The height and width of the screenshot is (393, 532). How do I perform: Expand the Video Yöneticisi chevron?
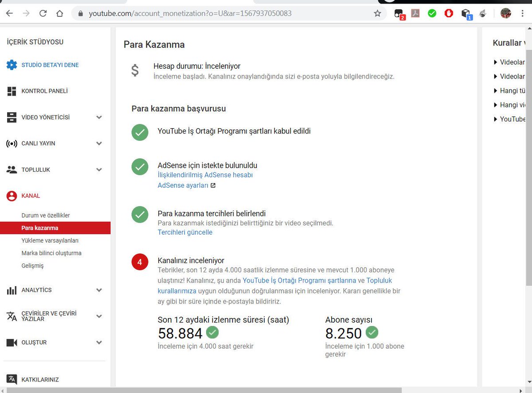point(99,118)
